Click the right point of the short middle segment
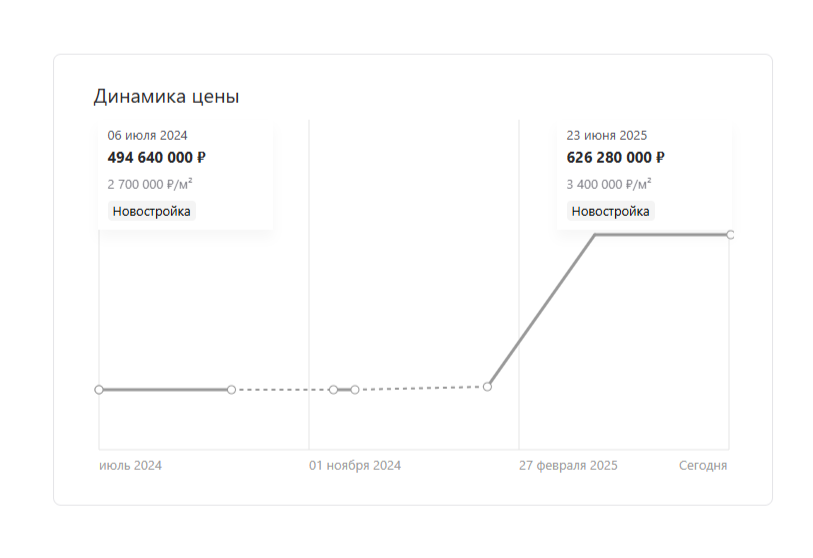813x558 pixels. click(355, 389)
